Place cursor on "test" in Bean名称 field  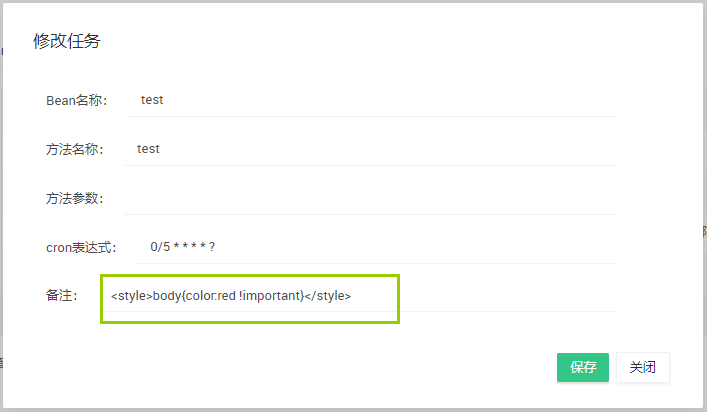point(152,100)
